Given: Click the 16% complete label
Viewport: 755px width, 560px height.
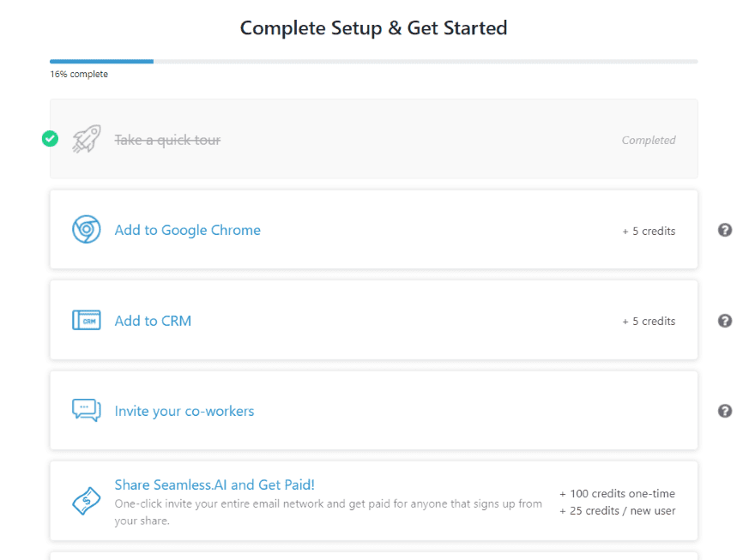Looking at the screenshot, I should pos(79,74).
